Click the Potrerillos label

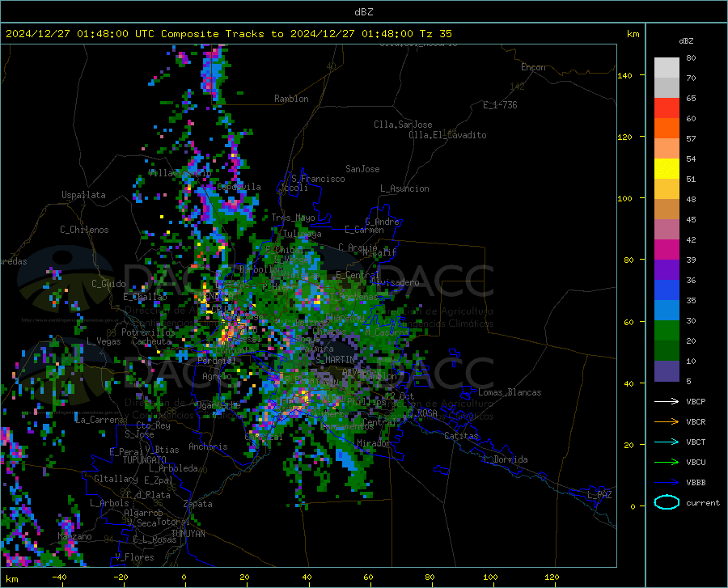(x=148, y=332)
